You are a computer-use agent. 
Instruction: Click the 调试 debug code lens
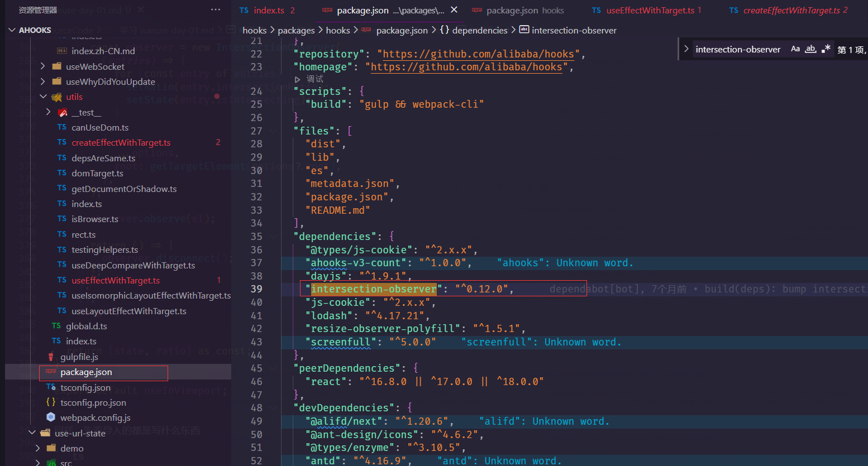[314, 79]
